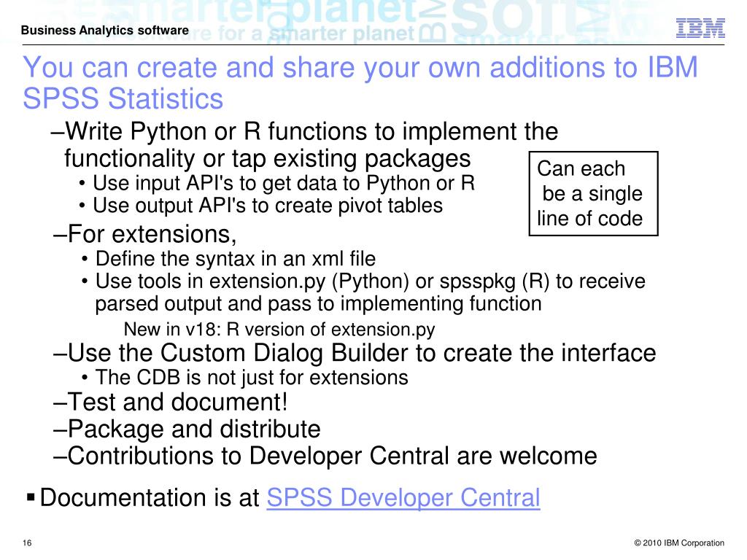
Task: Click the '© 2010 IBM Corporation' footer
Action: pos(679,542)
